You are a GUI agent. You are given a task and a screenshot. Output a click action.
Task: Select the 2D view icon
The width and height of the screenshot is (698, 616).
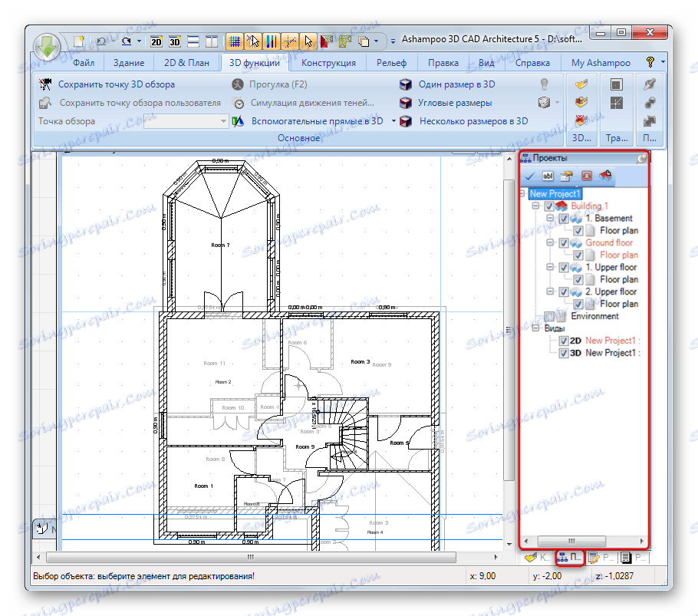[156, 40]
